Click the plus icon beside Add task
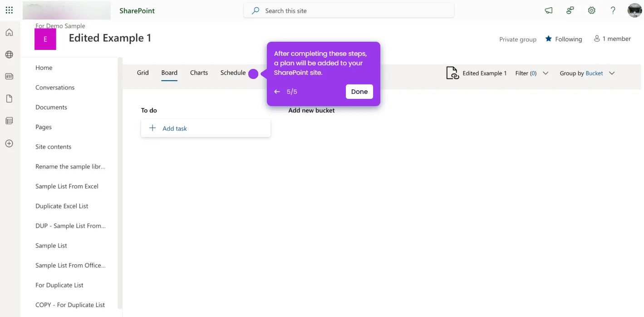644x317 pixels. point(152,128)
